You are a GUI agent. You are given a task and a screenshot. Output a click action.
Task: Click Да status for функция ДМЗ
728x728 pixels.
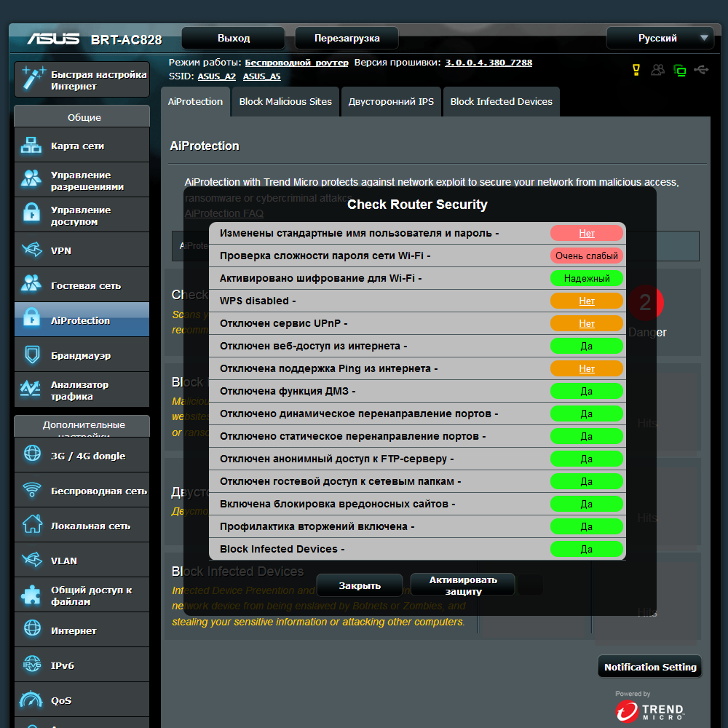586,391
